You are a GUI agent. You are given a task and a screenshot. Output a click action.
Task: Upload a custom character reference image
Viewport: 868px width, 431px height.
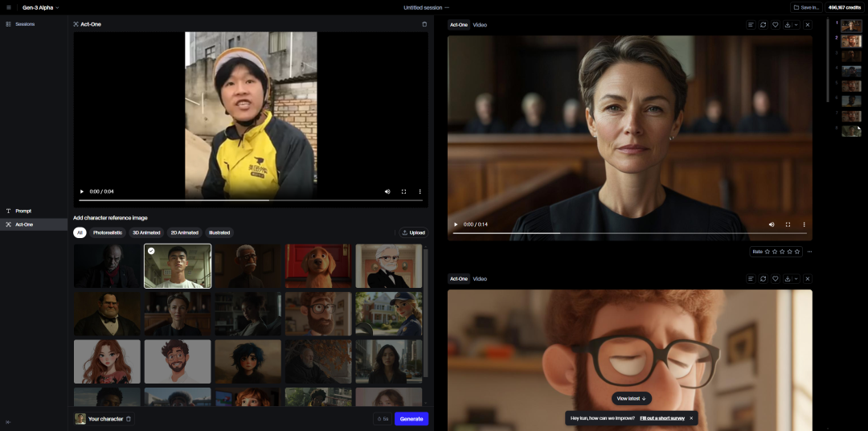click(414, 232)
